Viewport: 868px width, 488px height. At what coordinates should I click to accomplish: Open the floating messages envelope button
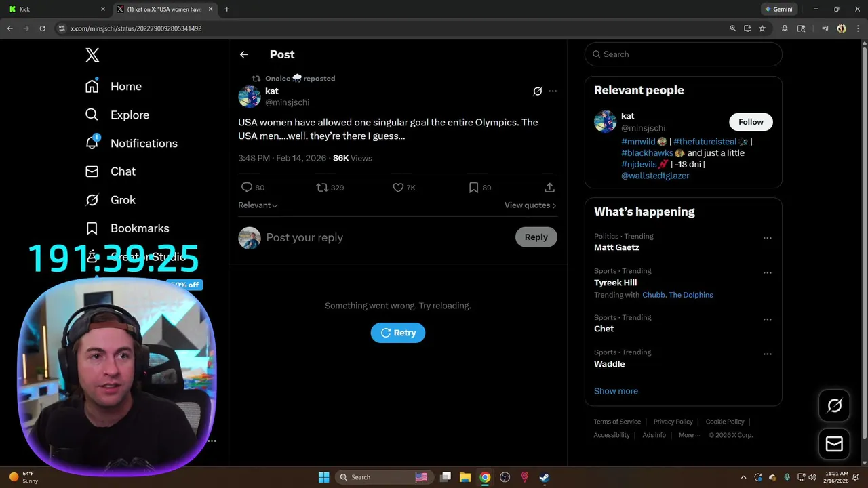tap(834, 444)
